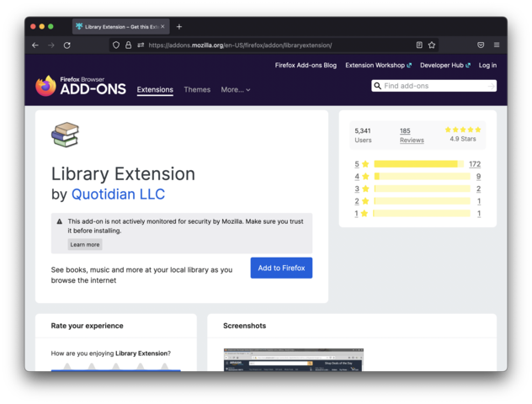The width and height of the screenshot is (532, 404).
Task: Click the 172 count for 5-star reviews
Action: 475,164
